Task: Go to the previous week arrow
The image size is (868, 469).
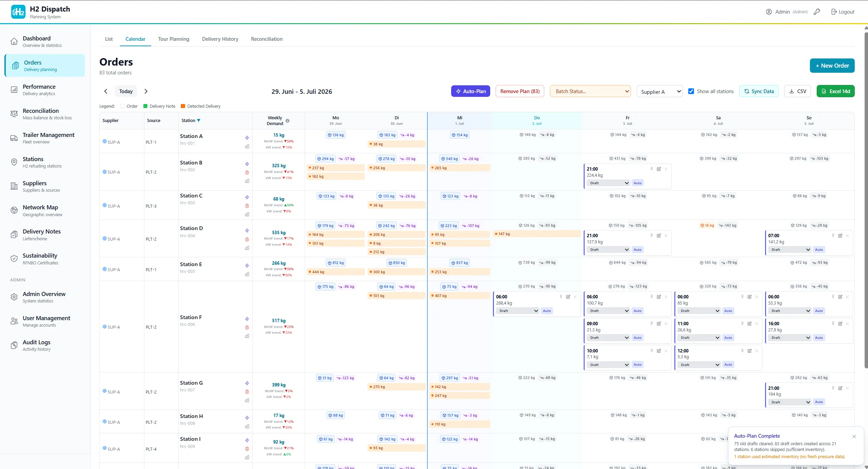Action: click(106, 91)
